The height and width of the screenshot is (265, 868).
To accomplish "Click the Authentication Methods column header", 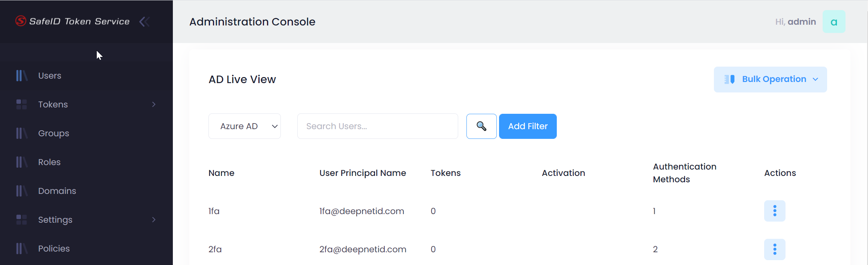I will click(x=684, y=173).
